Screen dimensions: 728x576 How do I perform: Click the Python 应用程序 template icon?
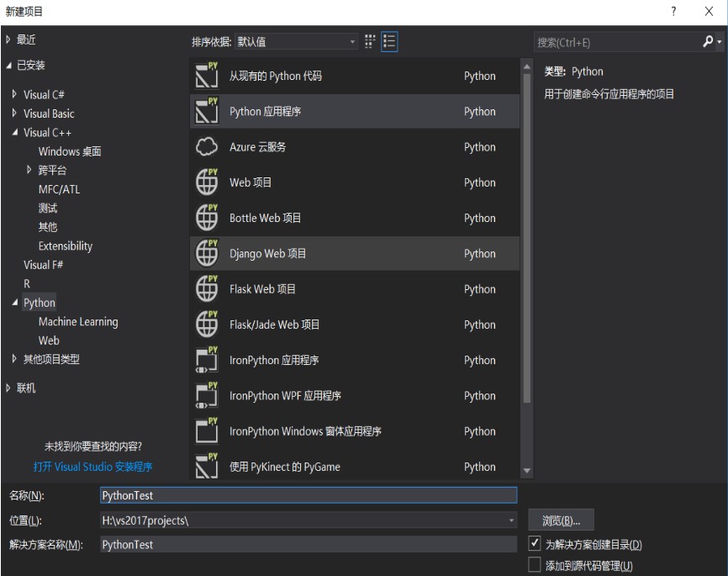pos(207,111)
